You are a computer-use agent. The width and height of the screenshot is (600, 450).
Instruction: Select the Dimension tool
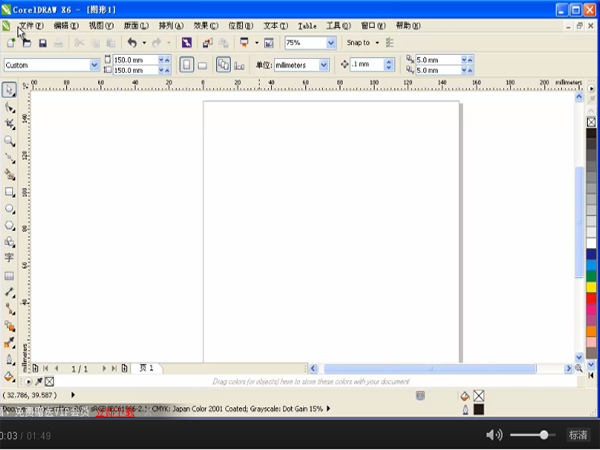pyautogui.click(x=10, y=292)
